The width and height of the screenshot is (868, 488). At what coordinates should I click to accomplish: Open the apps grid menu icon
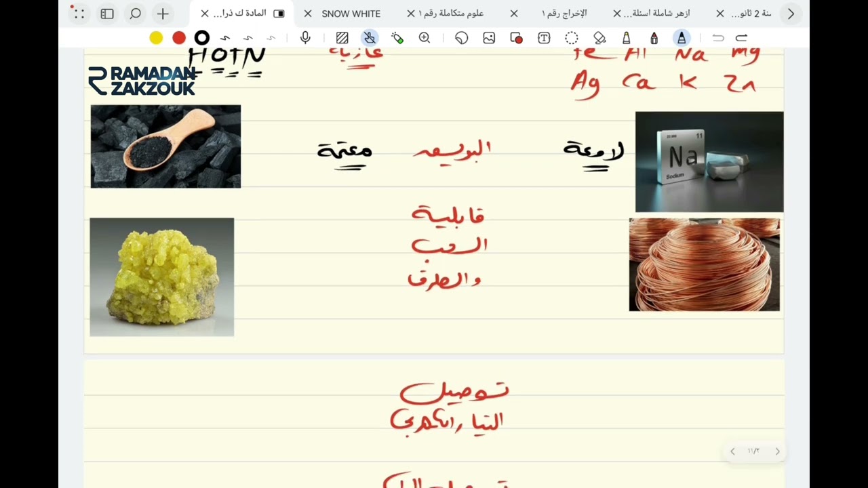(78, 14)
